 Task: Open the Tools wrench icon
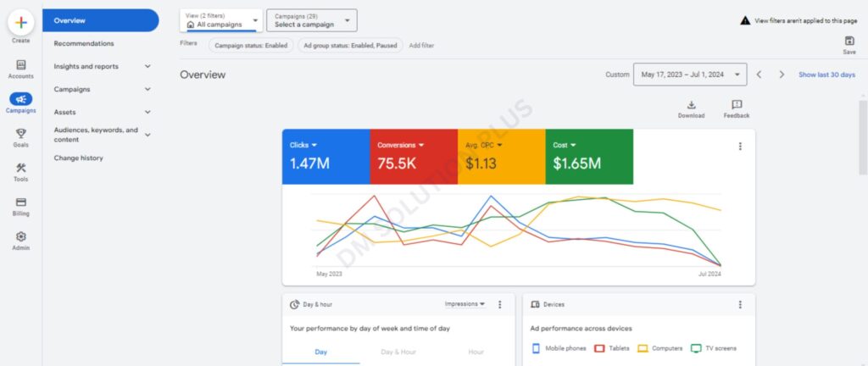click(20, 168)
